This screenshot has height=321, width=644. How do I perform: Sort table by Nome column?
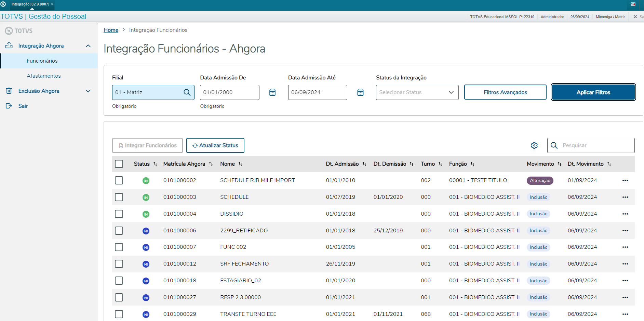click(x=240, y=164)
